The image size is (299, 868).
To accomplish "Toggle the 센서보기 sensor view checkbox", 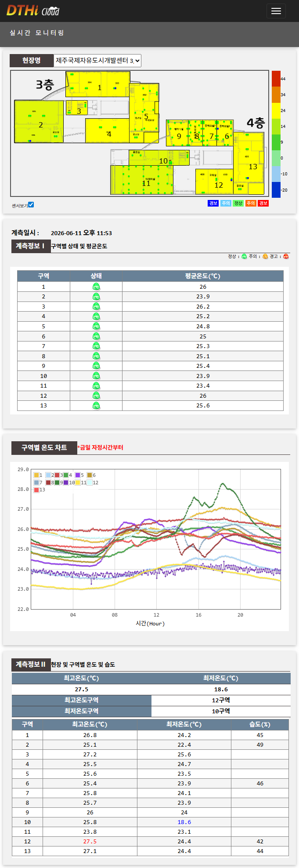I will click(x=31, y=205).
